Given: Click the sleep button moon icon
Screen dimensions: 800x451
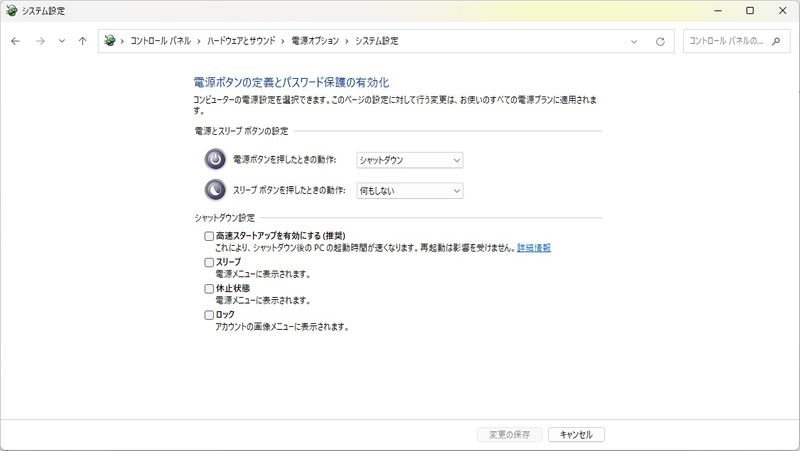Looking at the screenshot, I should (x=215, y=190).
